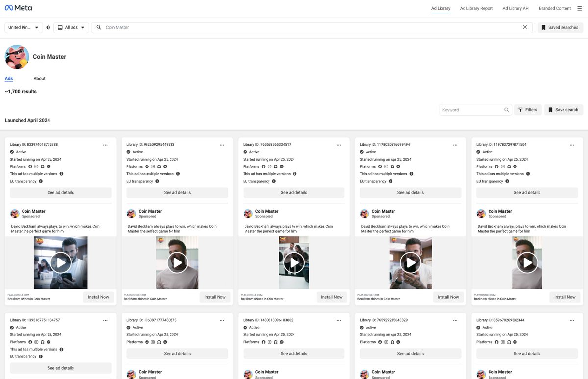Expand the All ads category dropdown
This screenshot has width=588, height=379.
tap(71, 27)
